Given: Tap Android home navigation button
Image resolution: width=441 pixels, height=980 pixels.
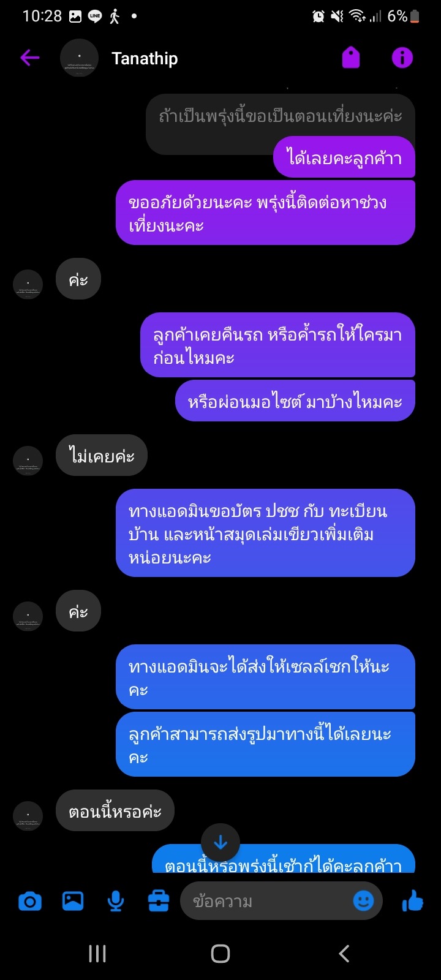Looking at the screenshot, I should [221, 954].
